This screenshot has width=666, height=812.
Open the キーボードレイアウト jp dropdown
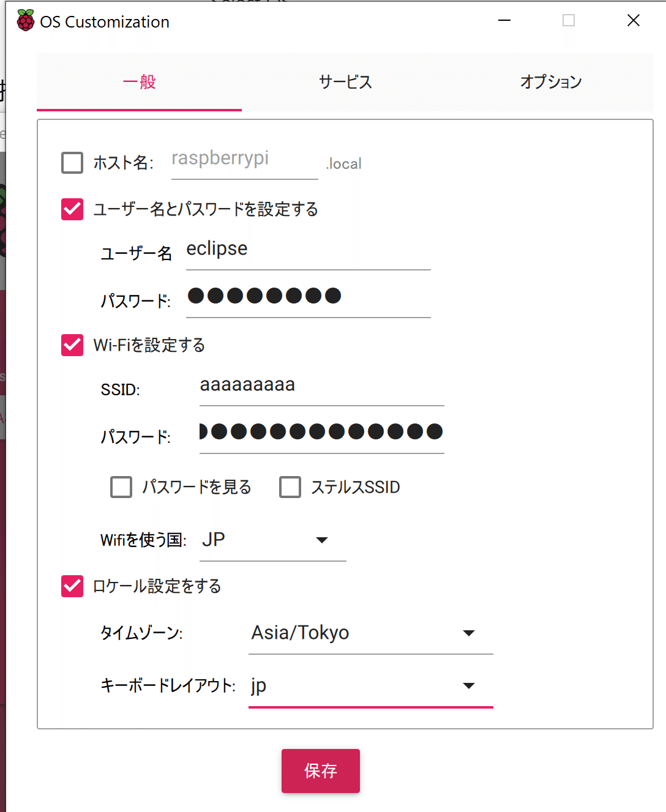(x=371, y=687)
